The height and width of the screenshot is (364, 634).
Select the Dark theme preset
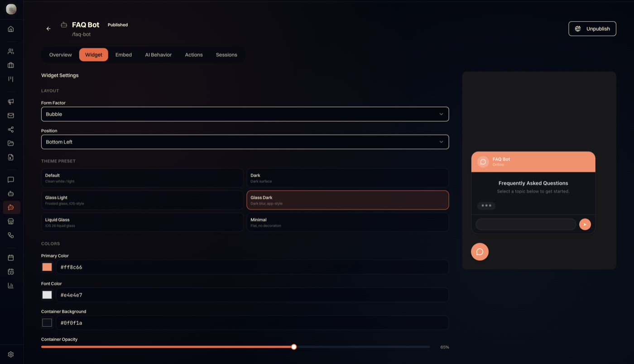coord(347,178)
